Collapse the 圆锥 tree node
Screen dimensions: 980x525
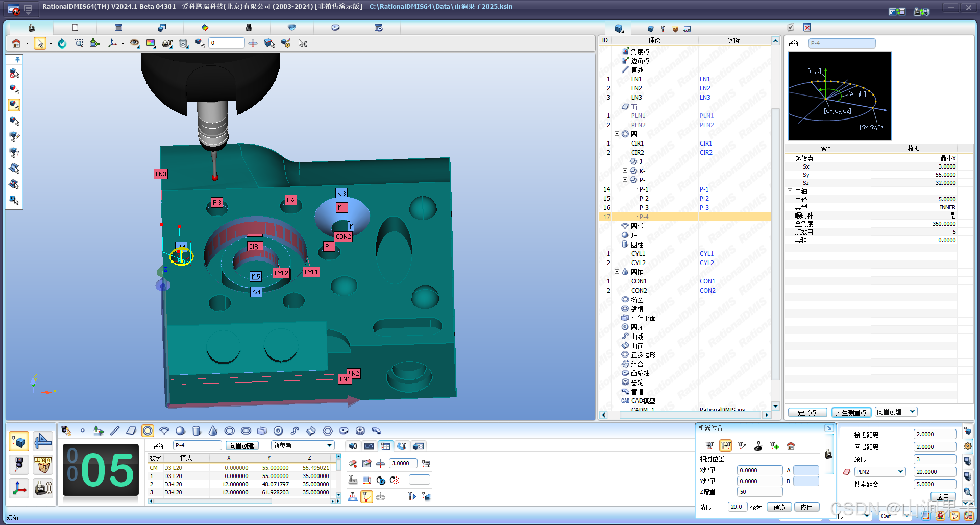(x=617, y=272)
